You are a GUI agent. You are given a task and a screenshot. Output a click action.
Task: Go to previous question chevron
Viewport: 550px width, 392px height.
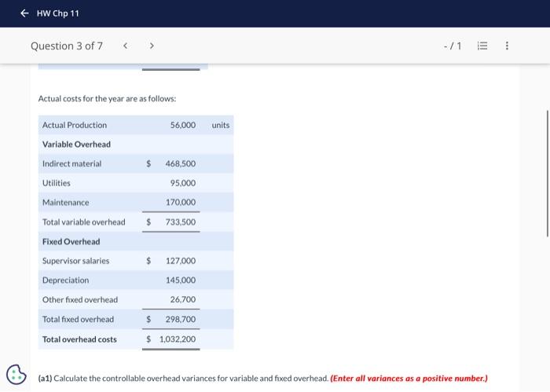[125, 46]
